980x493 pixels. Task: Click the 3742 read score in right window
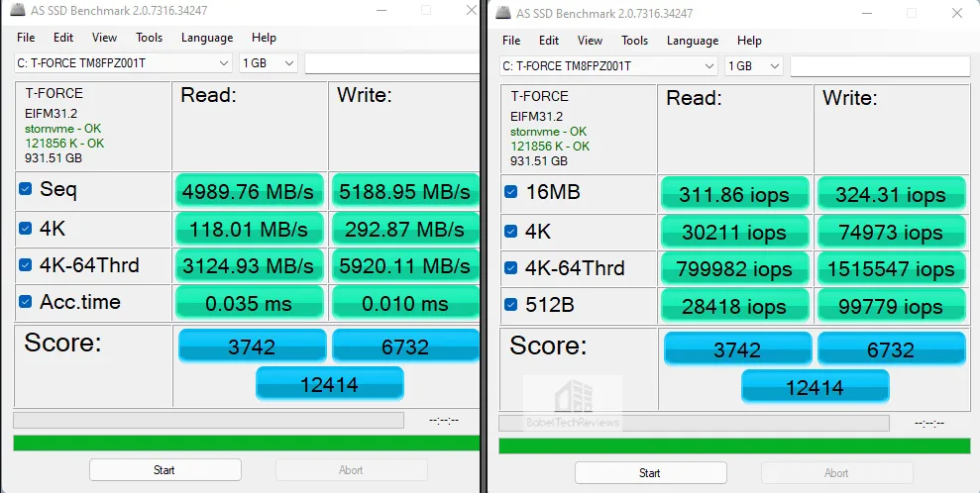pyautogui.click(x=737, y=348)
